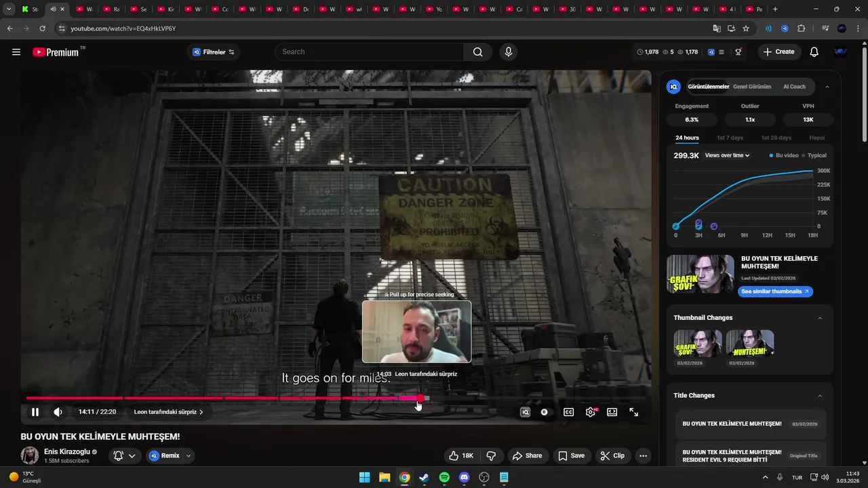Collapse the vidIQ panel chevron
Viewport: 868px width, 488px height.
827,87
